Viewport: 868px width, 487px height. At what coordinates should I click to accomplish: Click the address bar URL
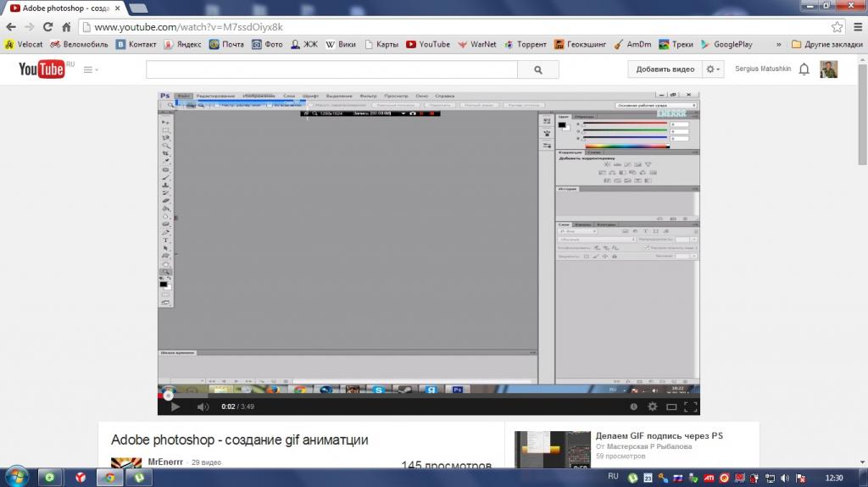point(188,27)
